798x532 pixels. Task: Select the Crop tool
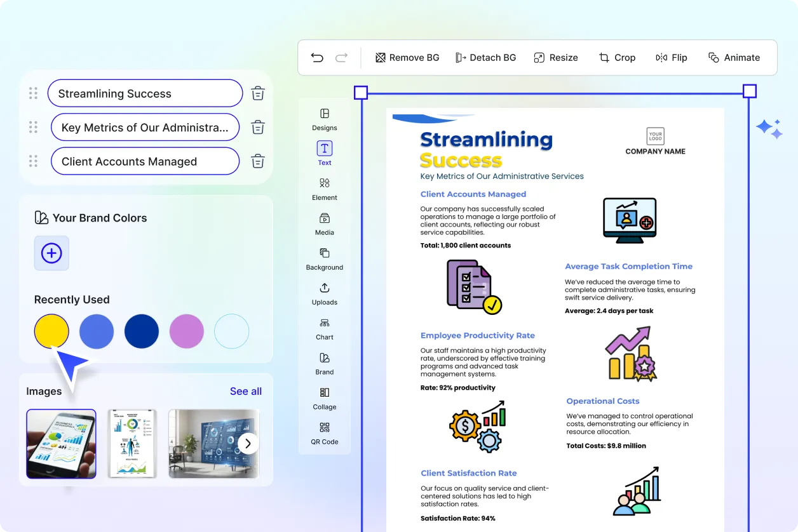click(617, 58)
